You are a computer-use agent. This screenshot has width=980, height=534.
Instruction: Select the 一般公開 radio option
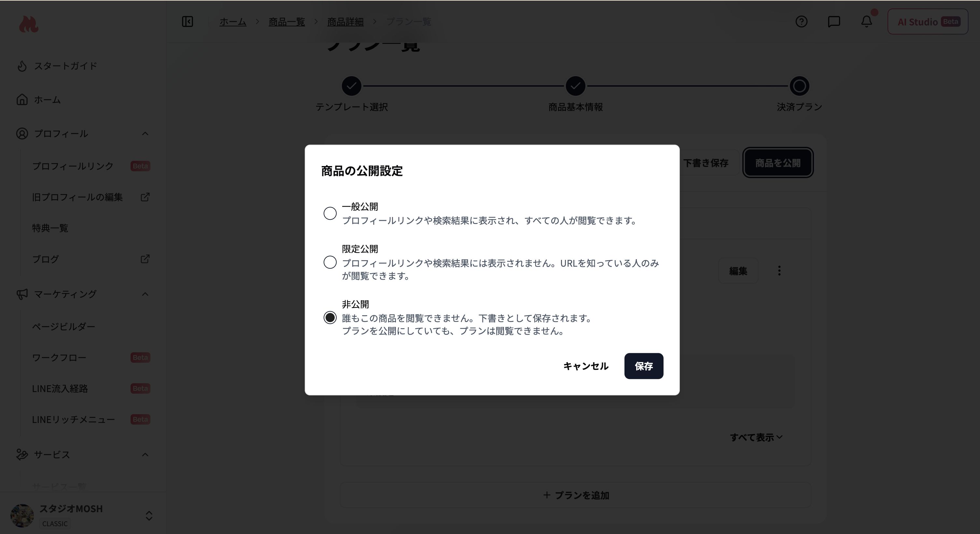pos(330,213)
